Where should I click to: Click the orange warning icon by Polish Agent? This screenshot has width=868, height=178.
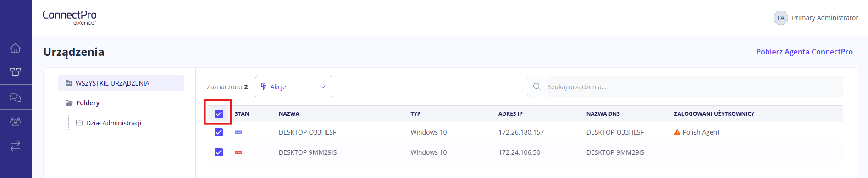[677, 132]
